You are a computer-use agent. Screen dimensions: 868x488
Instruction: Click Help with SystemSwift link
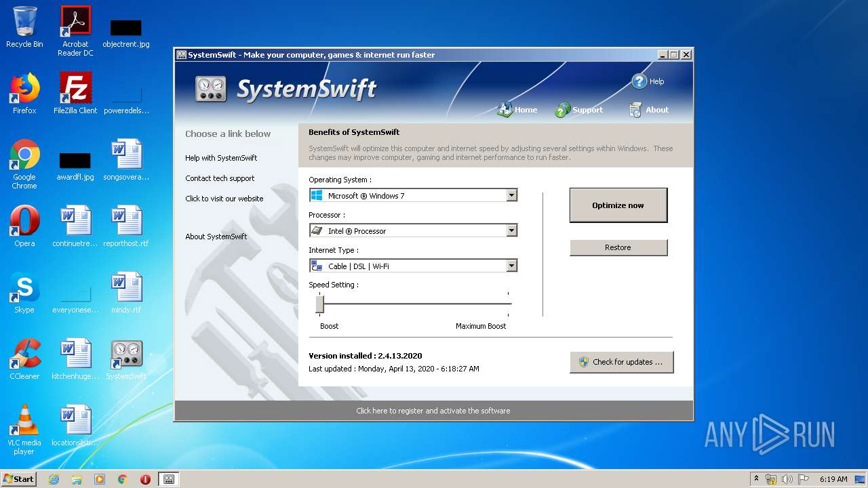click(x=221, y=158)
